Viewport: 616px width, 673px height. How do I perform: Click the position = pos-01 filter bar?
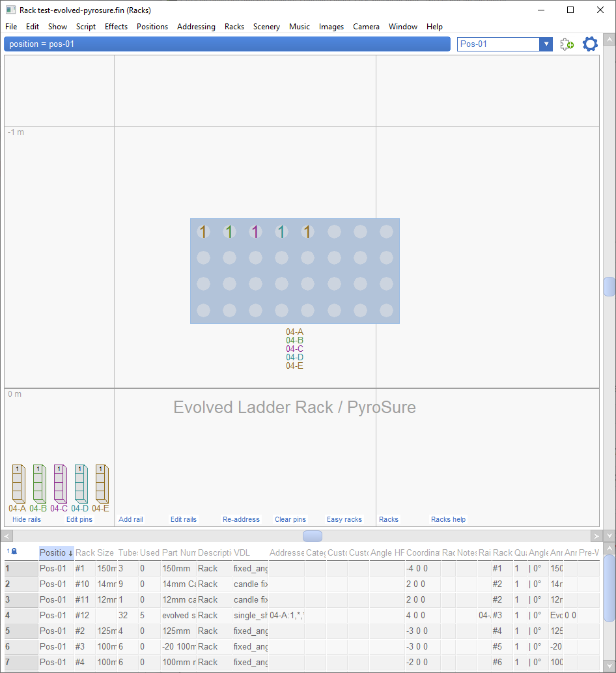tap(227, 44)
